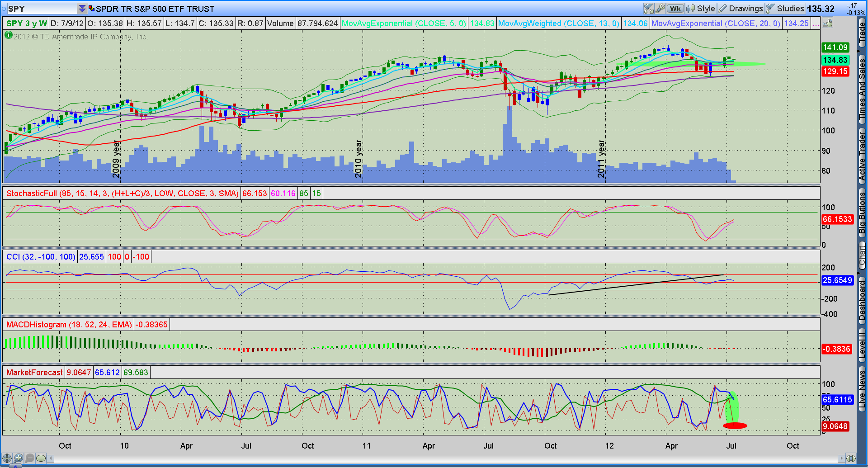Click the symbol link indicator icon
The height and width of the screenshot is (468, 868).
[4, 9]
